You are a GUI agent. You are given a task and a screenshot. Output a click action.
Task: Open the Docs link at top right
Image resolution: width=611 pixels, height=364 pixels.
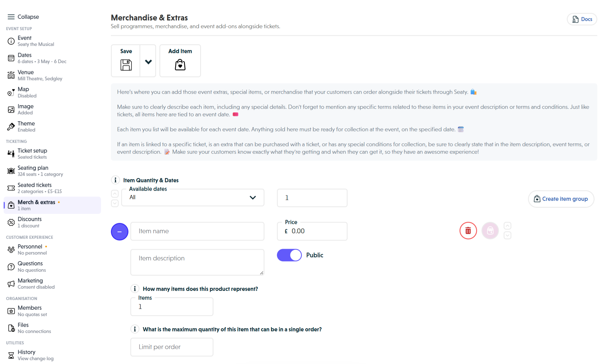point(582,19)
